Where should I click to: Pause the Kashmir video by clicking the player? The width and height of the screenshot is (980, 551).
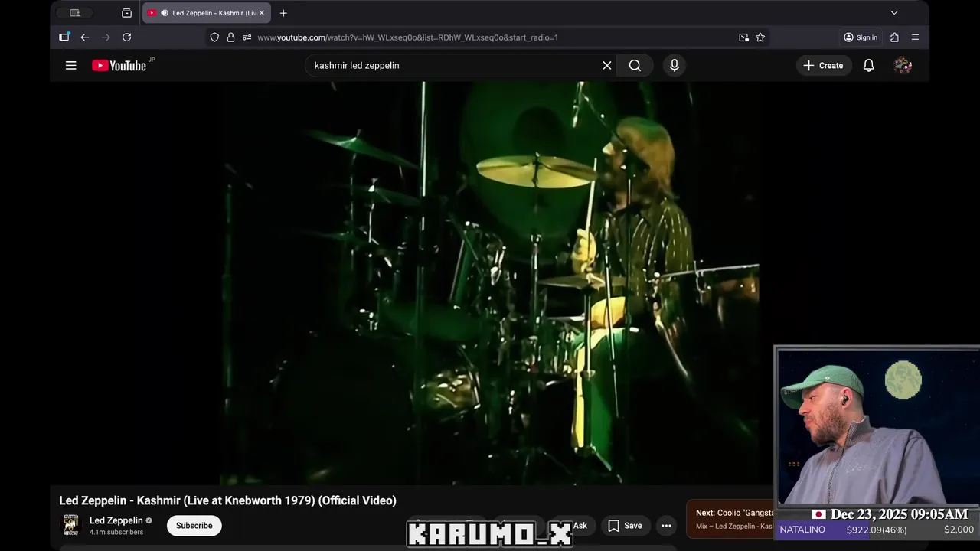point(489,283)
